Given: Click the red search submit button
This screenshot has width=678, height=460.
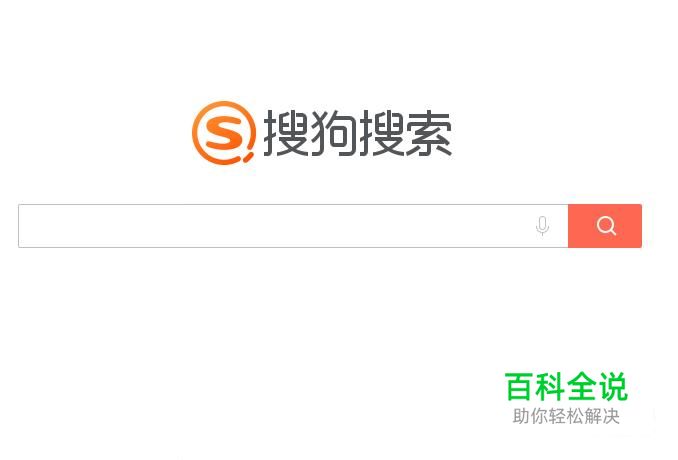Looking at the screenshot, I should (605, 226).
